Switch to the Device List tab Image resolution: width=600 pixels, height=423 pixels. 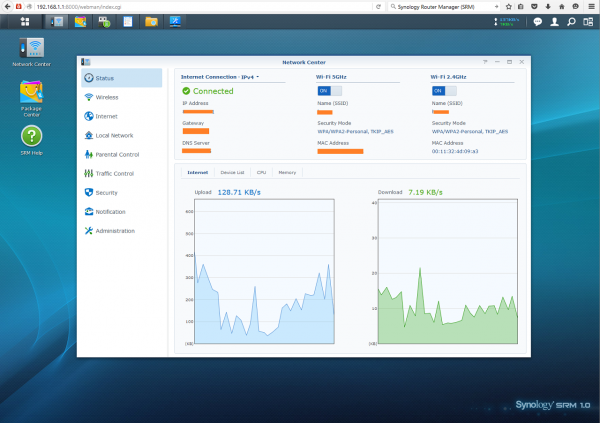[232, 173]
